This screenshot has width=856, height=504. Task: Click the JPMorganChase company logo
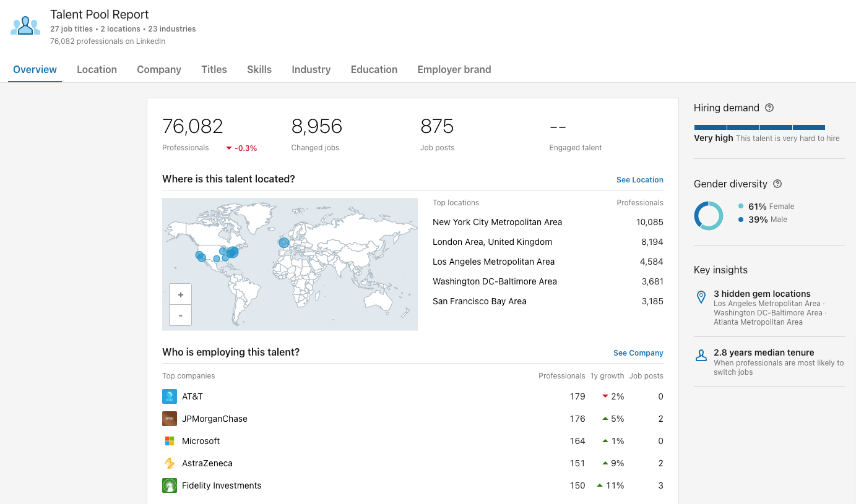pos(170,419)
